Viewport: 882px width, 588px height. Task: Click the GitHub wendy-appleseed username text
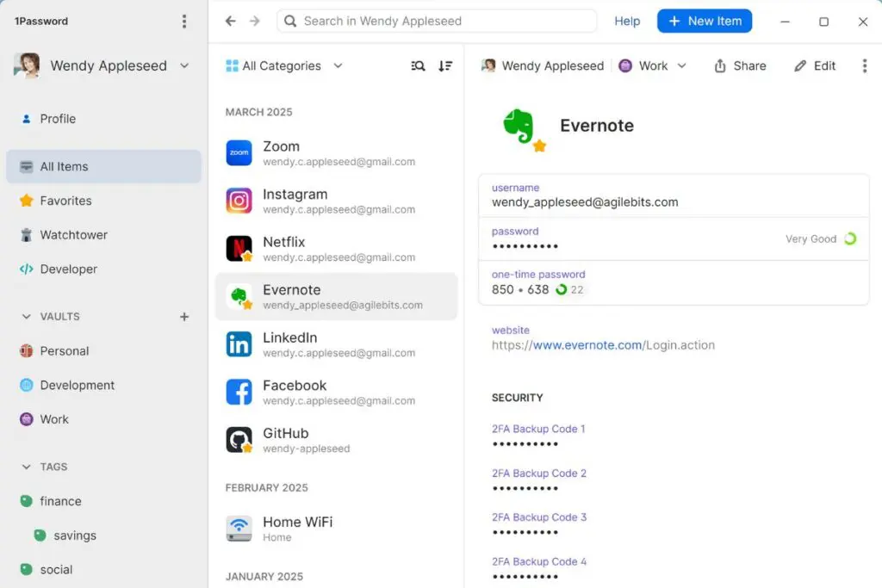point(307,449)
